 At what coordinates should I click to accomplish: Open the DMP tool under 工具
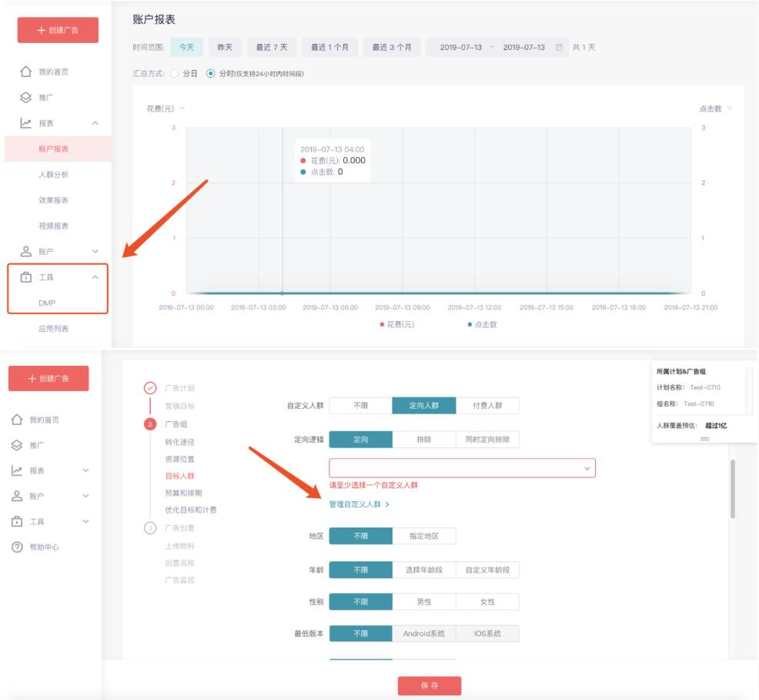(x=48, y=301)
